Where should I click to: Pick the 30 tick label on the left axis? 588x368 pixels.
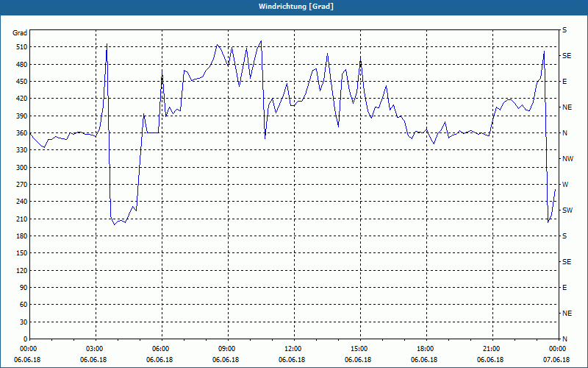pos(23,322)
